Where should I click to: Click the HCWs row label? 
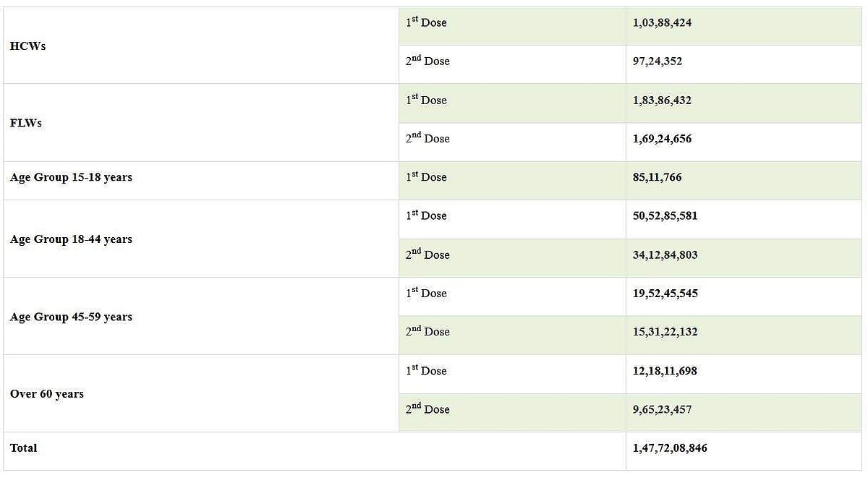(x=28, y=46)
